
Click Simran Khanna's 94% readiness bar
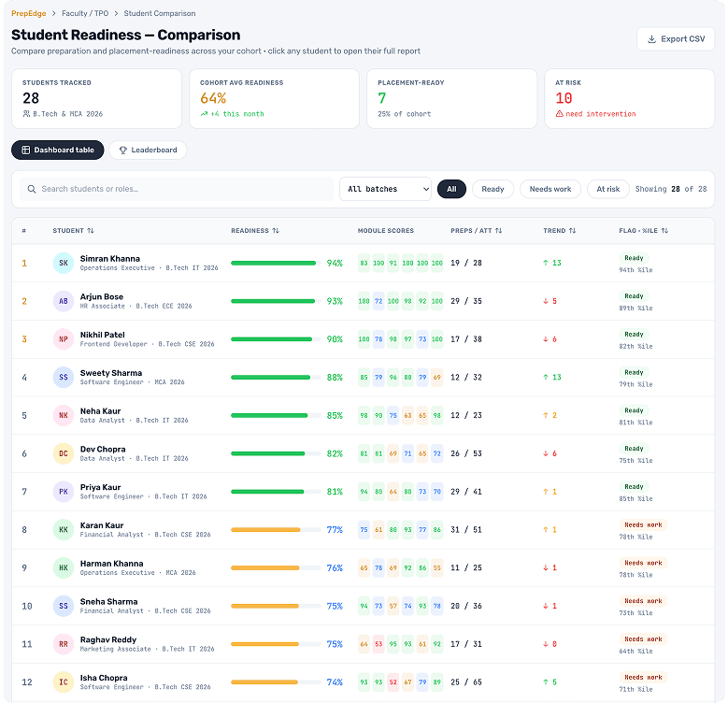click(276, 263)
